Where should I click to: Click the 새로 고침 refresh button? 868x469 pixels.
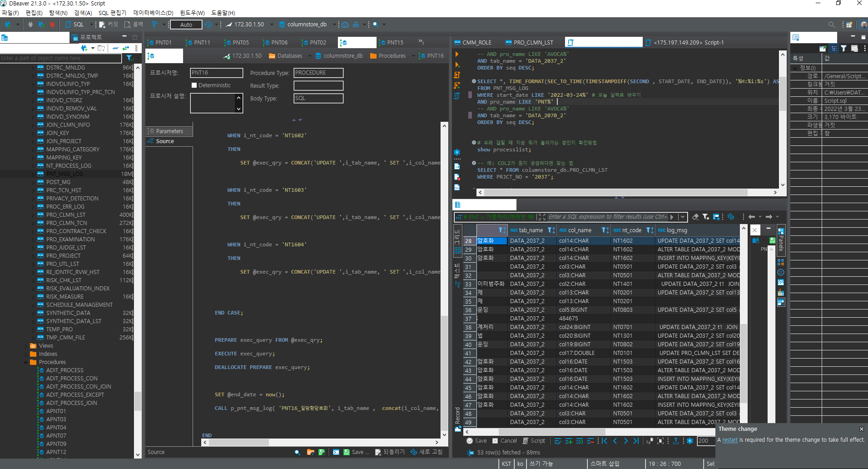tap(426, 452)
